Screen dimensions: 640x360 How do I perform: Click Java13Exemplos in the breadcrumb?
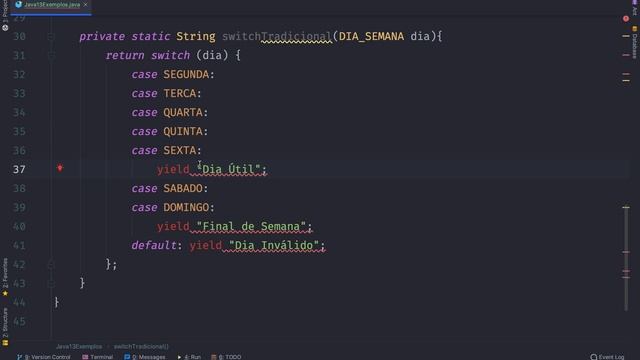(79, 347)
